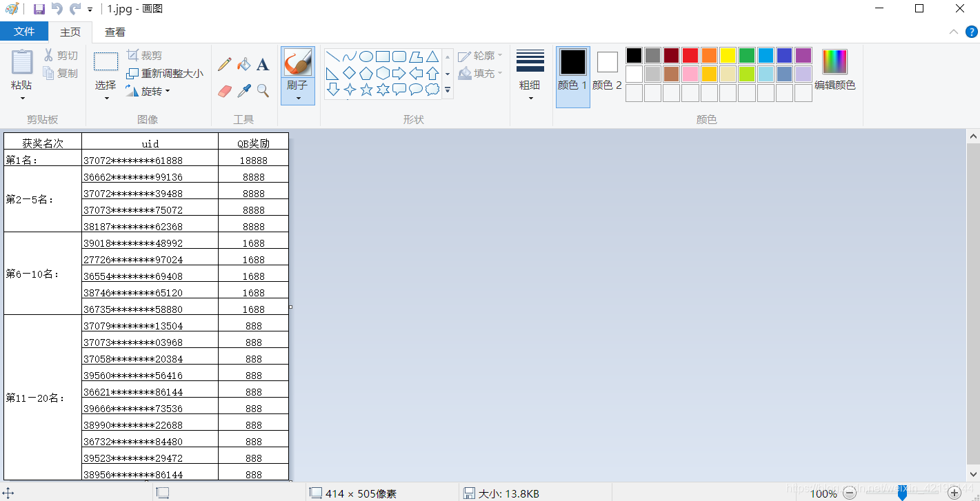Open the Select dropdown arrow

pyautogui.click(x=106, y=98)
